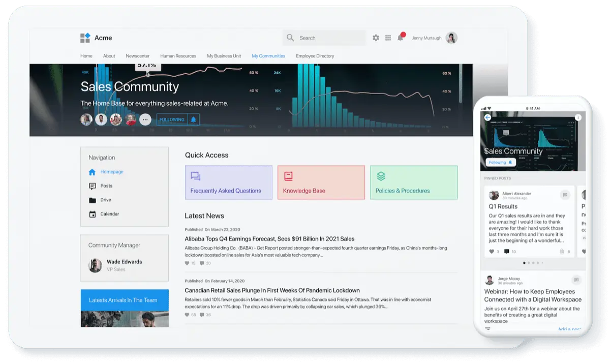The height and width of the screenshot is (364, 610).
Task: Open the About menu item
Action: tap(109, 56)
